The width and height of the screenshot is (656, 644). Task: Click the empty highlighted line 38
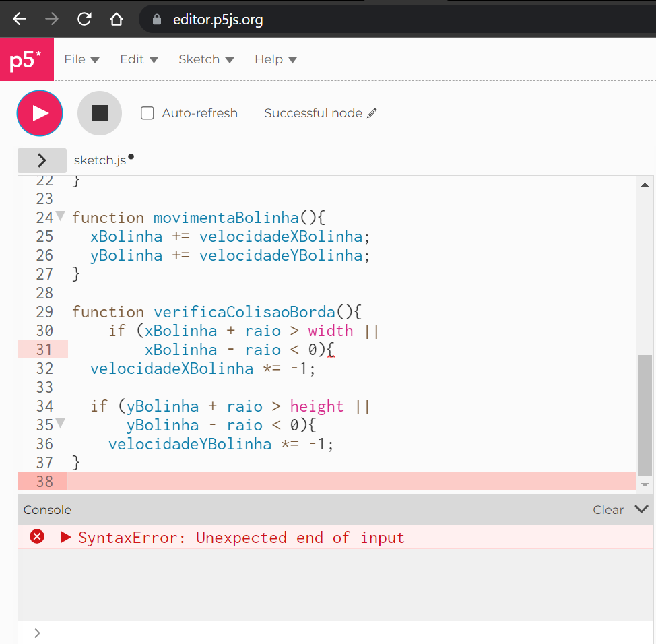[352, 481]
